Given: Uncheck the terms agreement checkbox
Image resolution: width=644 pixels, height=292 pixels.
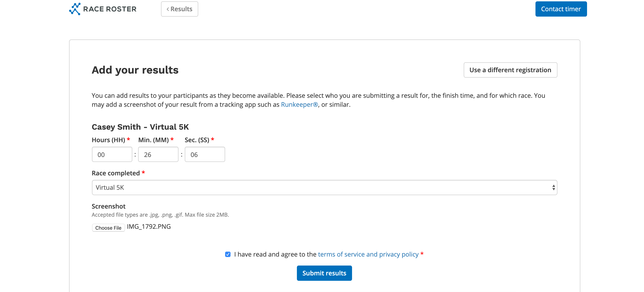Looking at the screenshot, I should pyautogui.click(x=228, y=254).
